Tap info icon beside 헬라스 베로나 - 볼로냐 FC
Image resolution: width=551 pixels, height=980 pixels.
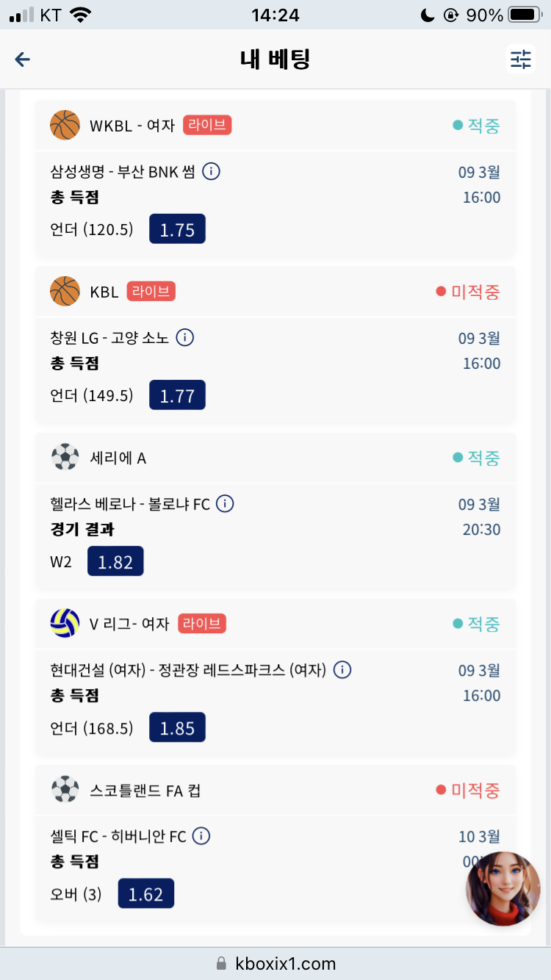pos(225,504)
